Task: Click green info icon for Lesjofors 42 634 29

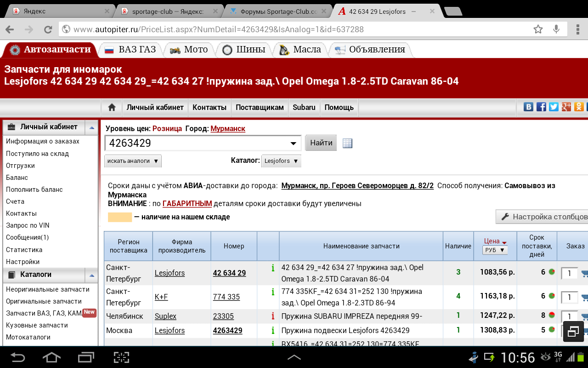Action: pyautogui.click(x=273, y=268)
